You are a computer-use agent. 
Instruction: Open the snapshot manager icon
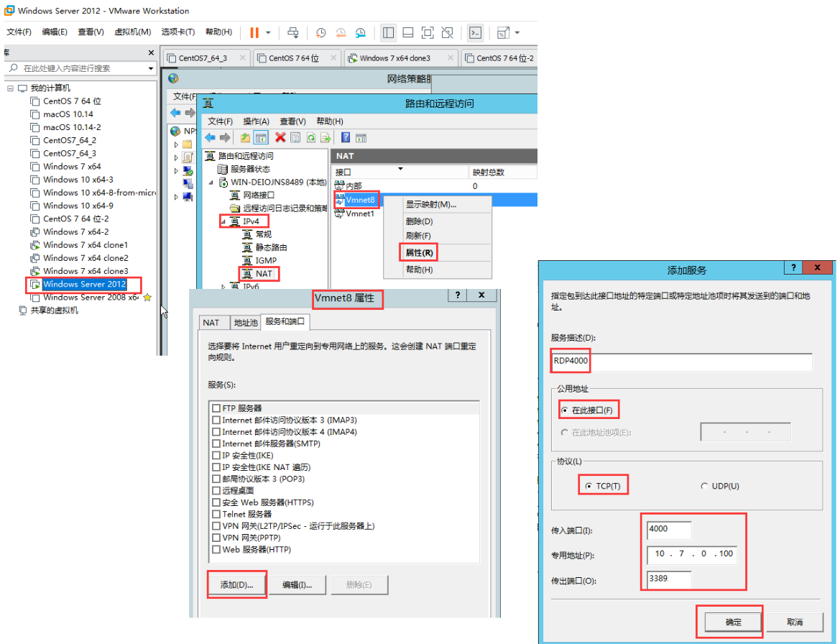click(361, 32)
